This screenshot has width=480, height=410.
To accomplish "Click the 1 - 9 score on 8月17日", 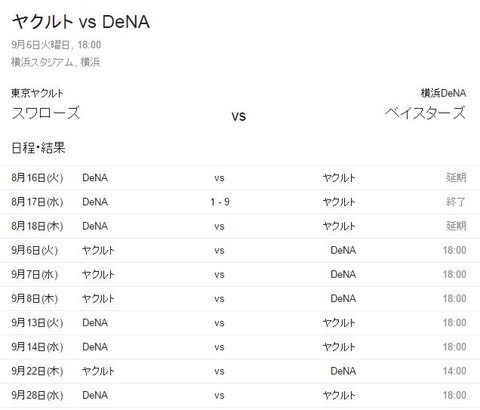I will pyautogui.click(x=220, y=202).
